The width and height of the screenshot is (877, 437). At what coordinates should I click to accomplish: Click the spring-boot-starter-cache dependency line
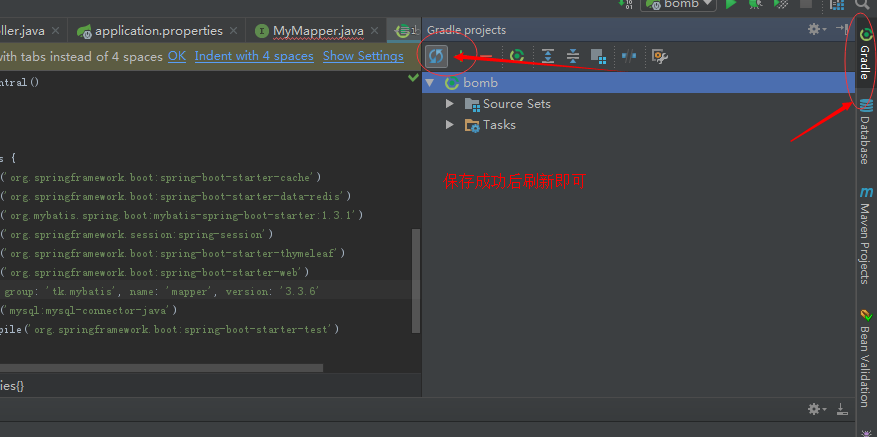coord(161,177)
